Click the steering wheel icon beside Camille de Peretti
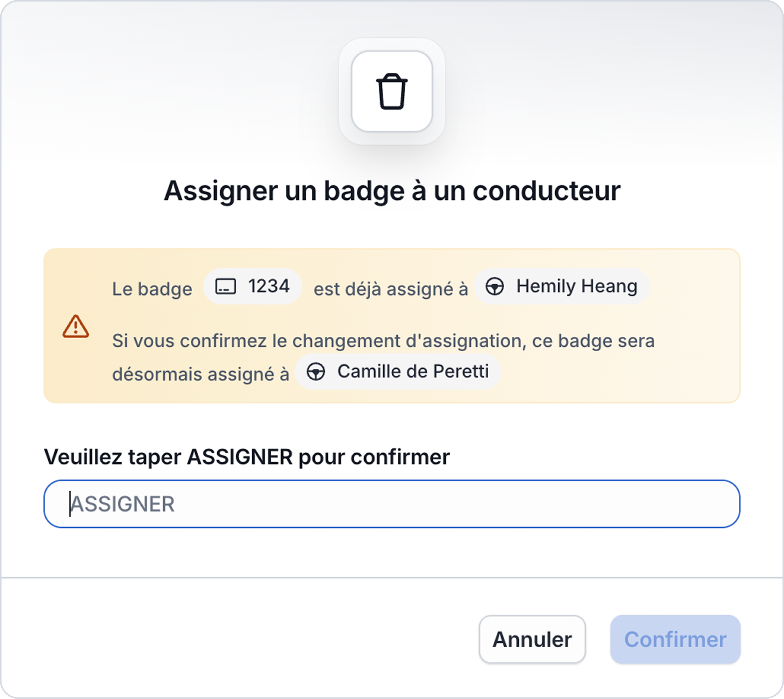The height and width of the screenshot is (699, 784). click(x=316, y=372)
